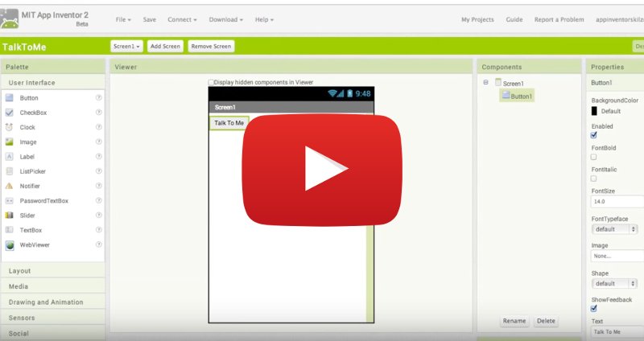The width and height of the screenshot is (644, 341).
Task: Open My Projects link
Action: (x=477, y=19)
